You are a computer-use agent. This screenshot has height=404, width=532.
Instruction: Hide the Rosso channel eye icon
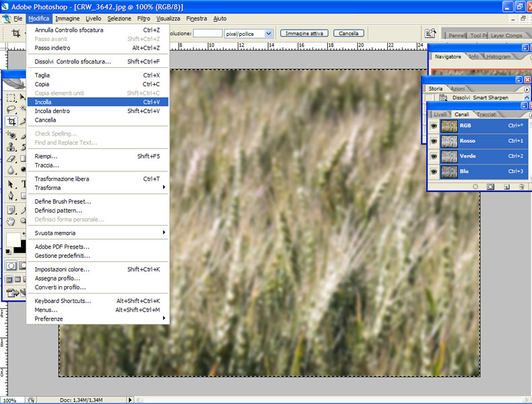[x=434, y=141]
